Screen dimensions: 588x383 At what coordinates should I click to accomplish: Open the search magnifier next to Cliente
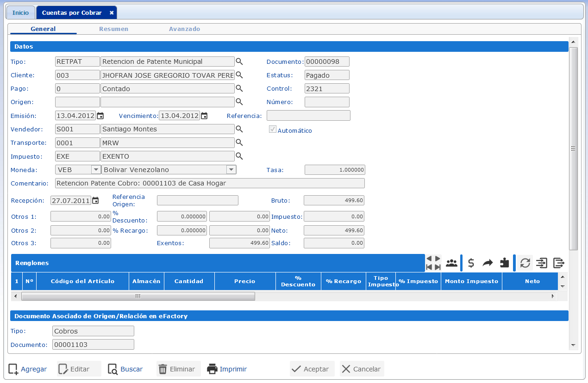(x=239, y=75)
